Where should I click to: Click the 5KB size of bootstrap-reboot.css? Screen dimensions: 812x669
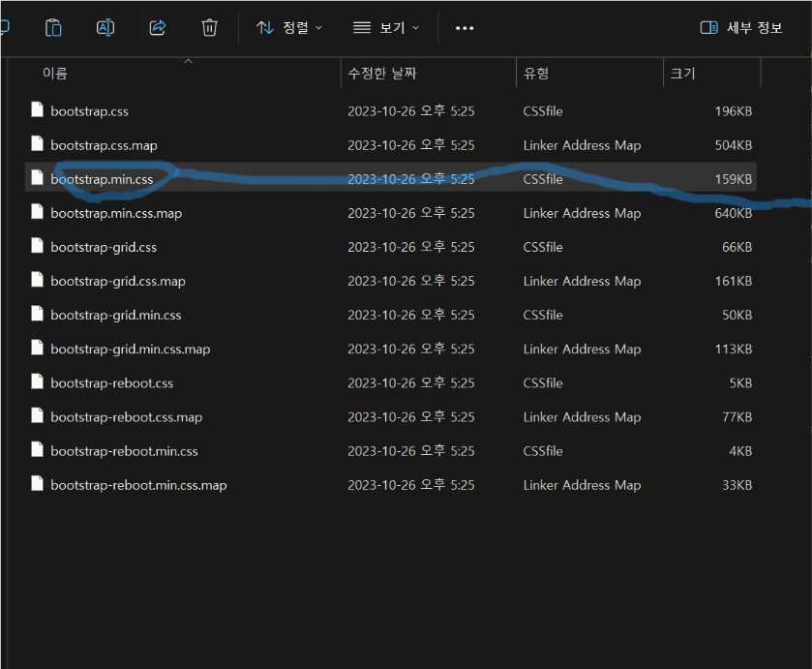point(740,383)
